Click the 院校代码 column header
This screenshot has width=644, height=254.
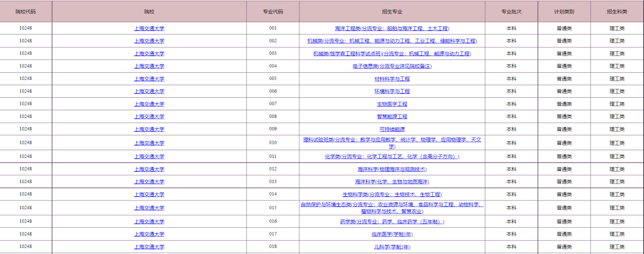[26, 11]
